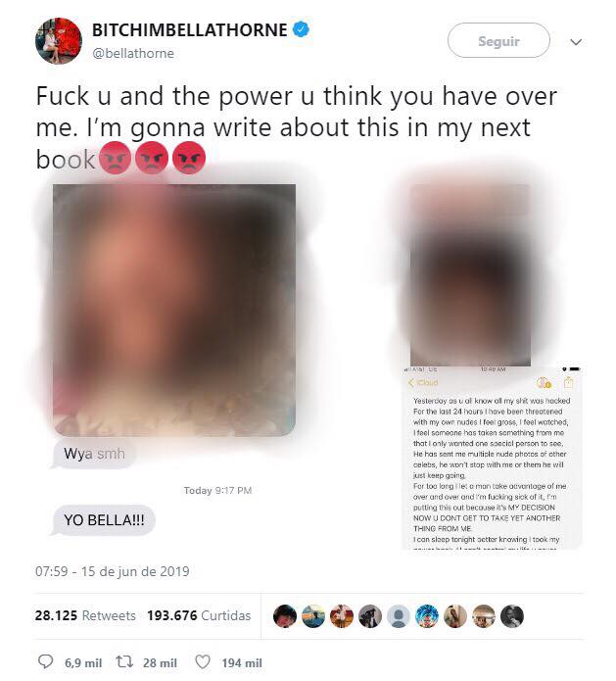Click the grey default-silhouette liker avatar
The width and height of the screenshot is (616, 681).
pos(399,616)
